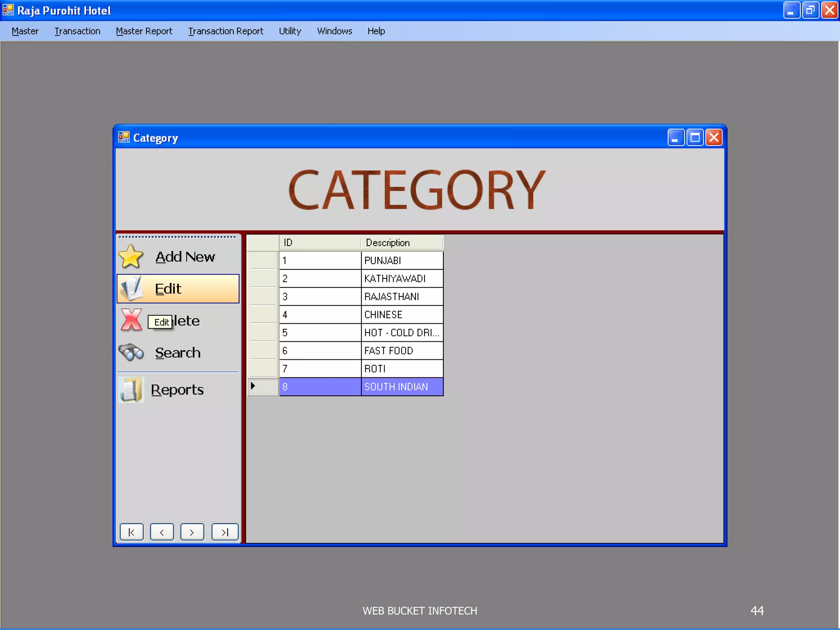The height and width of the screenshot is (630, 840).
Task: Go to previous record button
Action: (162, 532)
